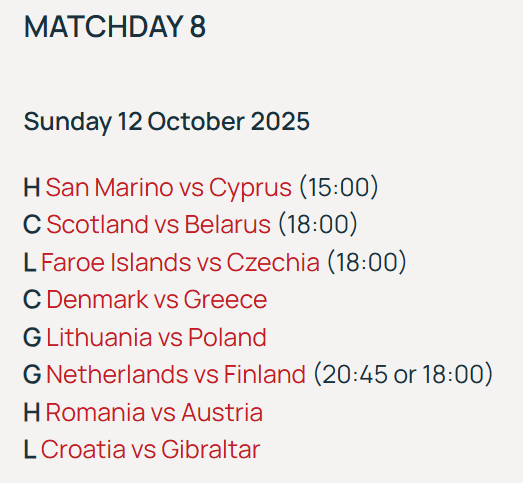The height and width of the screenshot is (483, 523).
Task: Click the (15:00) kickoff time text
Action: click(339, 187)
